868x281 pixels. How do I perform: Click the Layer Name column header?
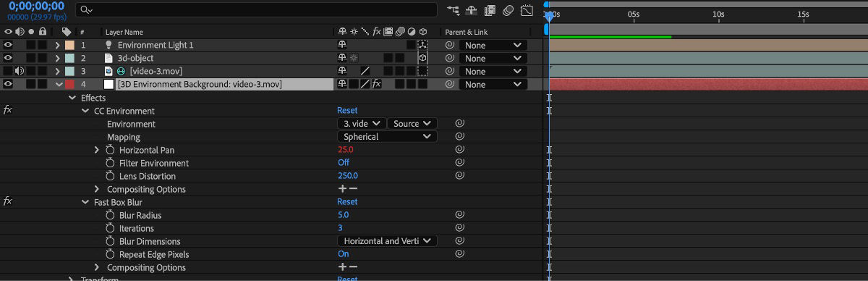tap(124, 32)
